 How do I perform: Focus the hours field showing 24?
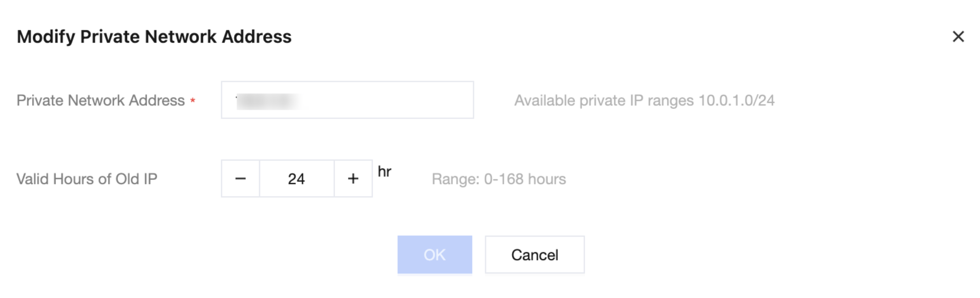pyautogui.click(x=296, y=179)
